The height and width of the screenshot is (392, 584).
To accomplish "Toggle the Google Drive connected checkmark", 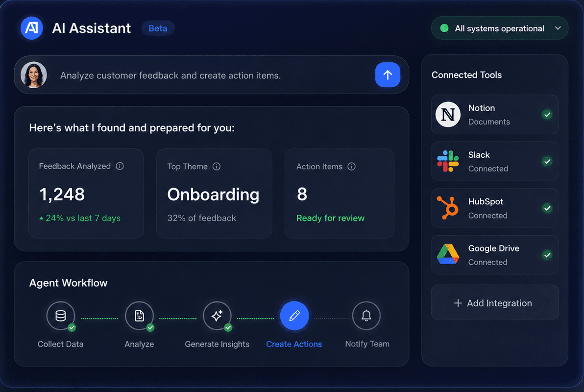I will 547,255.
